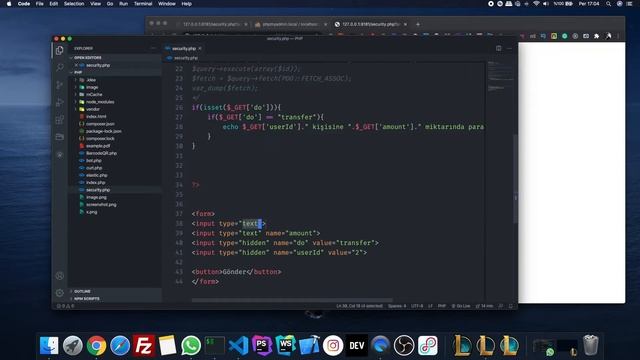Click Spaces indentation in status bar
640x360 pixels.
[397, 306]
